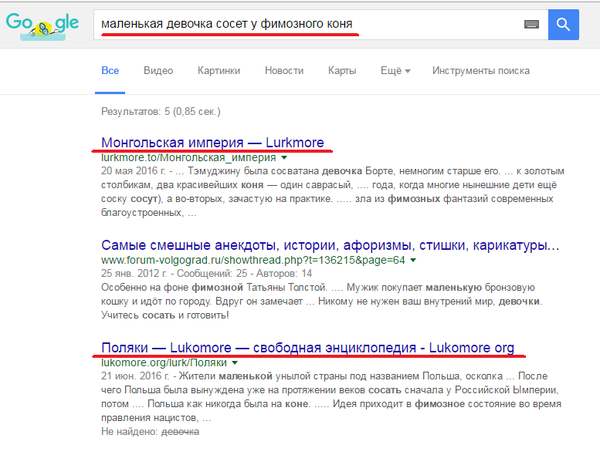Open the Карты tab

tap(342, 71)
